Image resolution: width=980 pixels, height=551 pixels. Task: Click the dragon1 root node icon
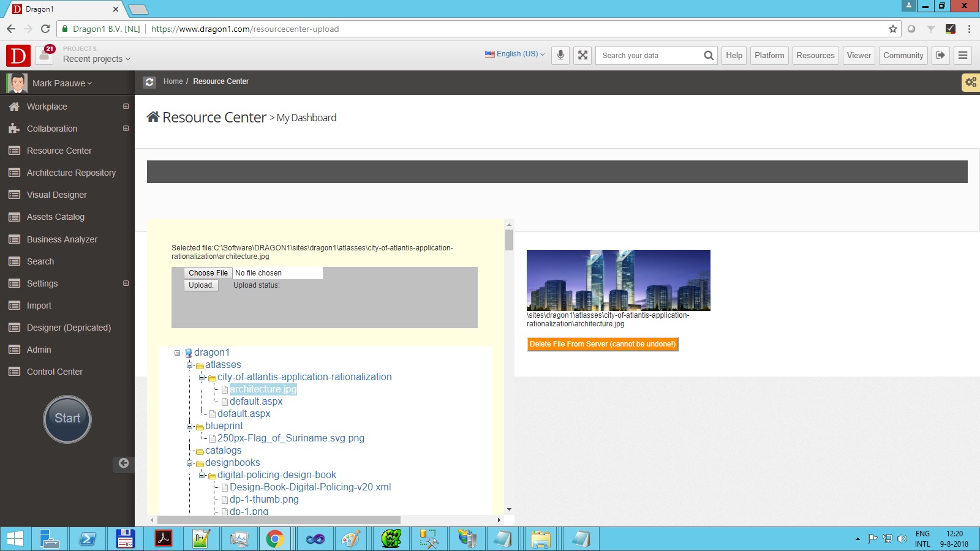[189, 353]
